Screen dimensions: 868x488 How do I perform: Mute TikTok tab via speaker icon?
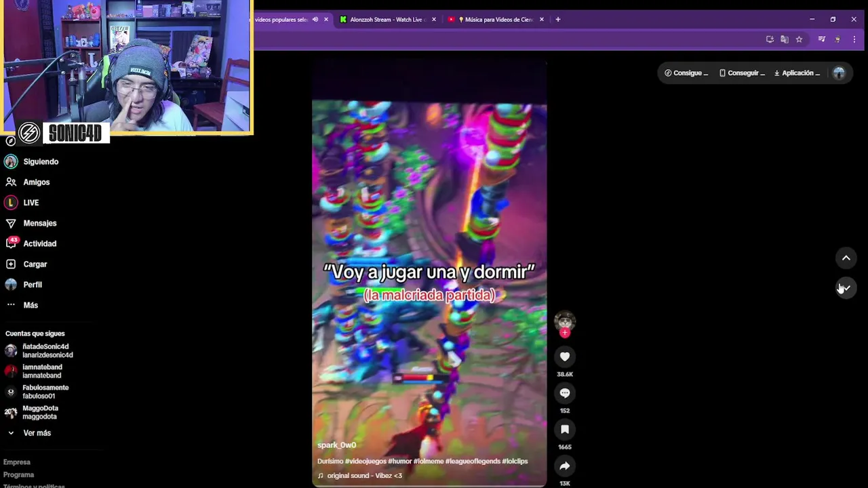pos(315,20)
